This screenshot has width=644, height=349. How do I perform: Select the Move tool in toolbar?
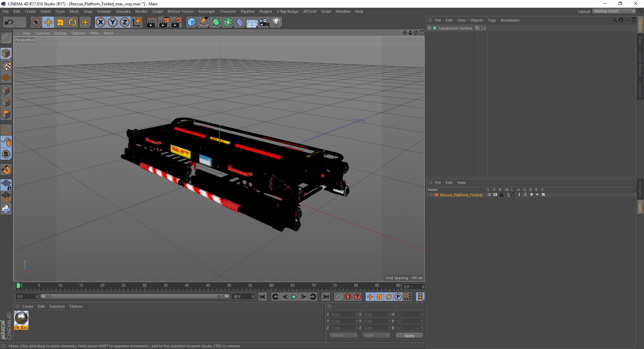48,22
